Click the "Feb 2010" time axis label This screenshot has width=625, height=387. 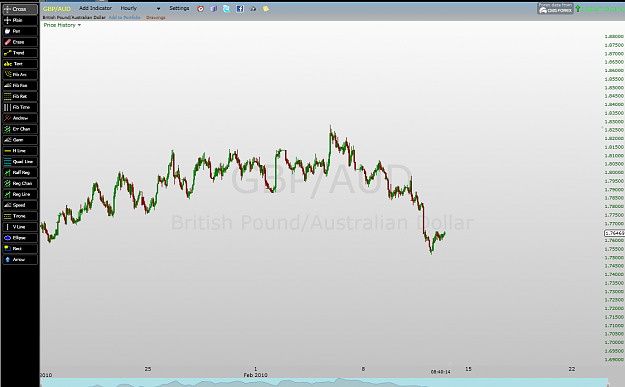pos(256,375)
